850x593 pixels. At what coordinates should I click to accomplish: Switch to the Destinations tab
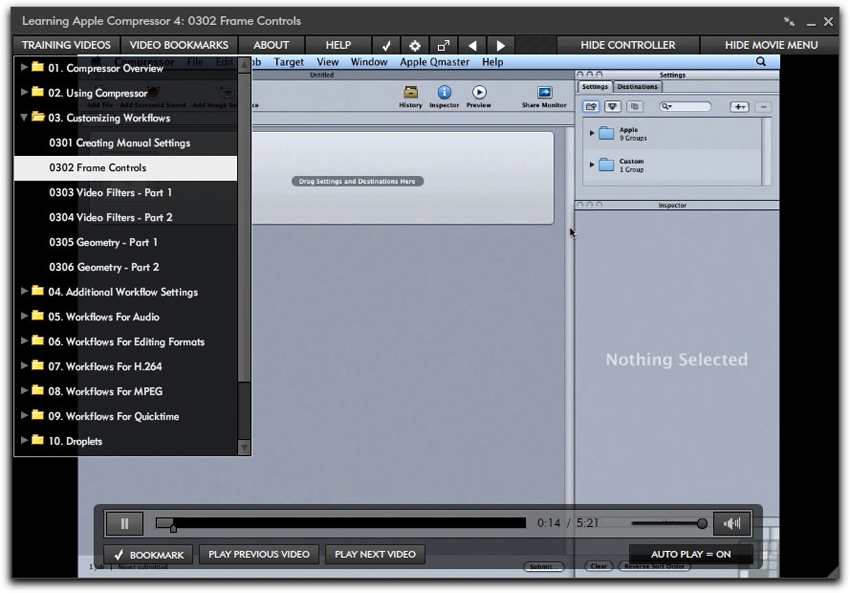[x=637, y=87]
